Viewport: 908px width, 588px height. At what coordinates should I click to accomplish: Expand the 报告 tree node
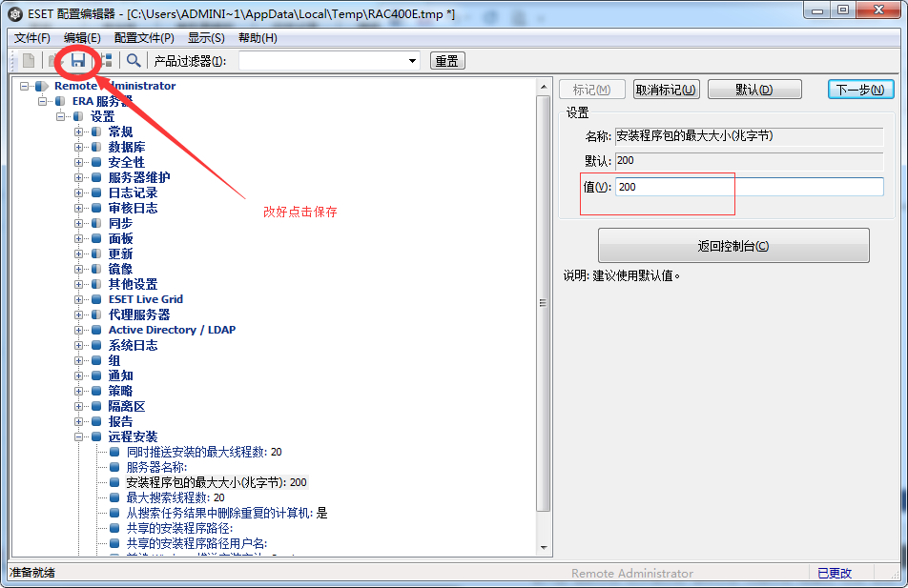click(x=78, y=421)
